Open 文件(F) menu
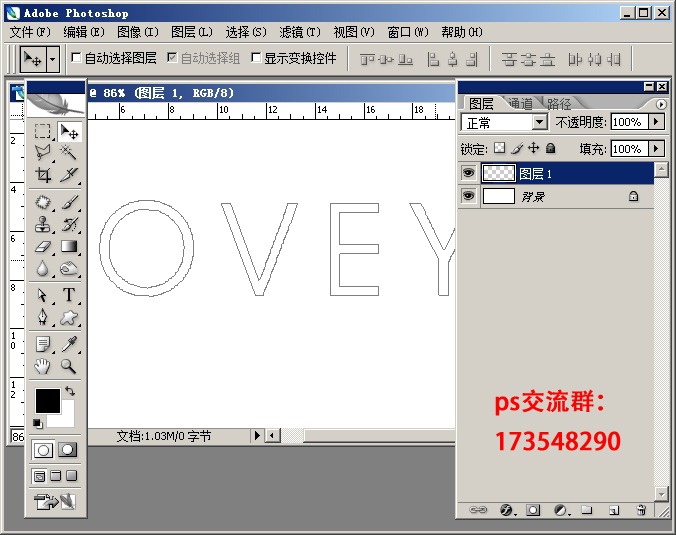The height and width of the screenshot is (535, 676). click(30, 32)
